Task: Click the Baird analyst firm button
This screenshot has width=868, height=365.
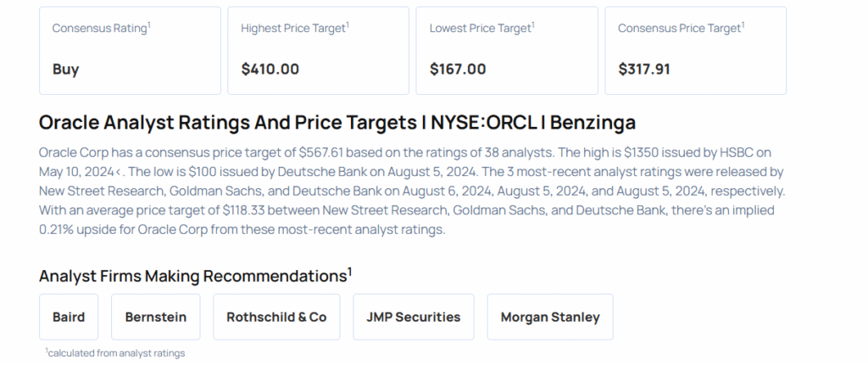Action: point(69,318)
